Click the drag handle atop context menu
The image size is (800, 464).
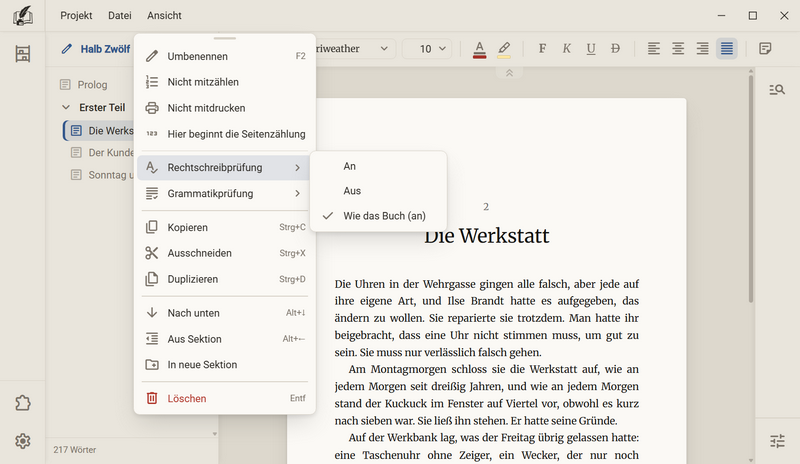(224, 38)
